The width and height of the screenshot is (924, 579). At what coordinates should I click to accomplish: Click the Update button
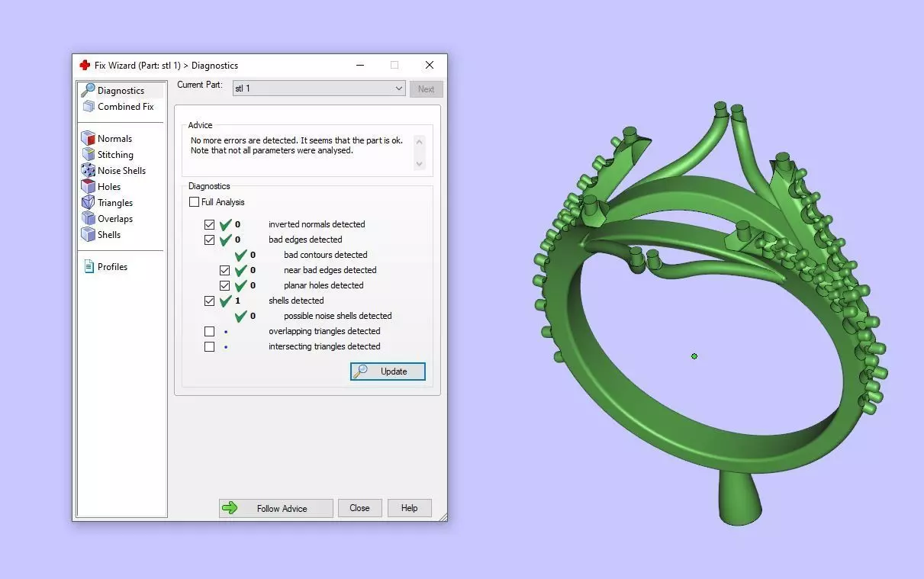(388, 372)
